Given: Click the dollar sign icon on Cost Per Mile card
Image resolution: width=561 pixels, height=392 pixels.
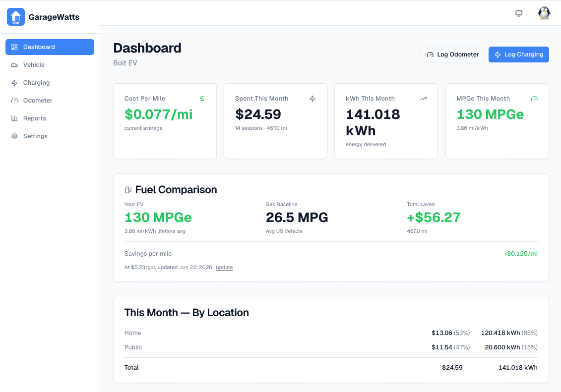Looking at the screenshot, I should (202, 99).
